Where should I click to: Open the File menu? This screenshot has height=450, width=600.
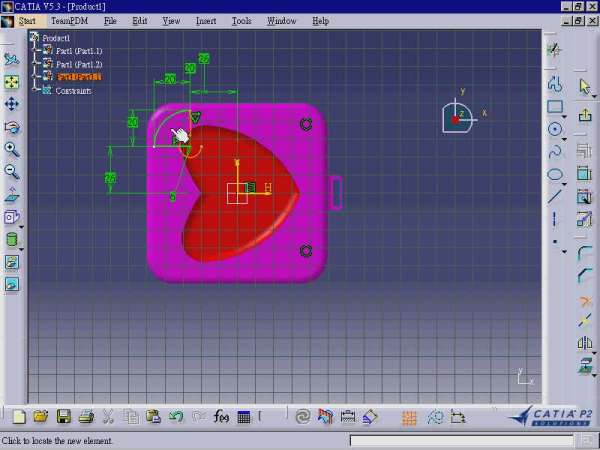click(x=110, y=21)
